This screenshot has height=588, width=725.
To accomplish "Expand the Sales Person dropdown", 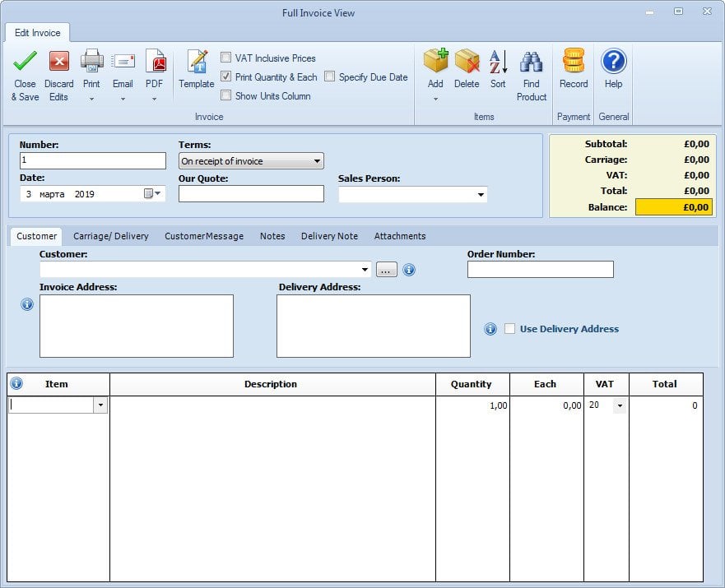I will [479, 194].
